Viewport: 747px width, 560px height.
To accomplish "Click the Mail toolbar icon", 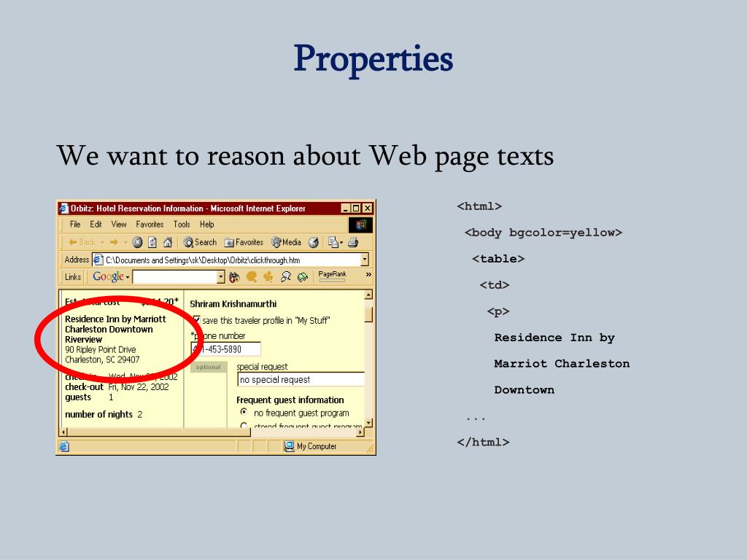I will click(x=333, y=242).
